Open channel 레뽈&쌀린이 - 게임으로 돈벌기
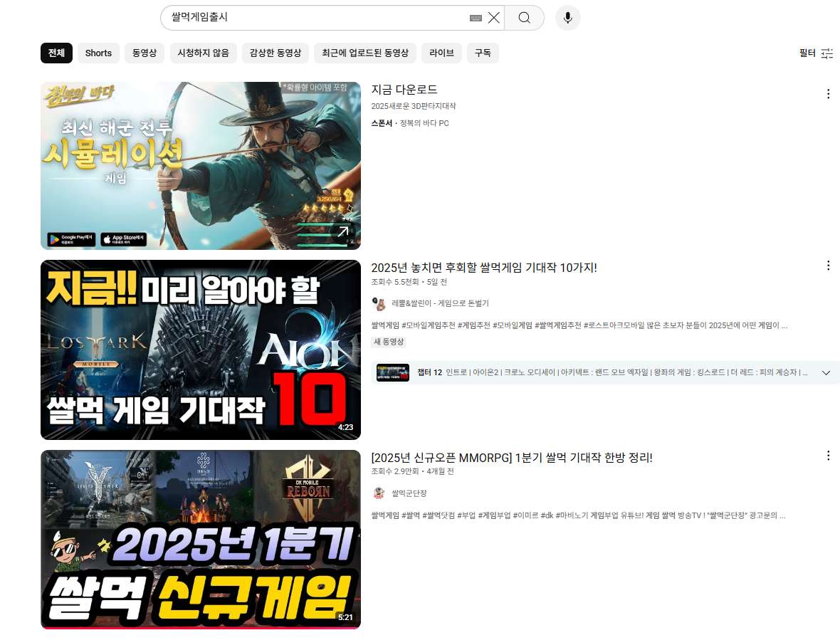The height and width of the screenshot is (640, 840). click(441, 304)
